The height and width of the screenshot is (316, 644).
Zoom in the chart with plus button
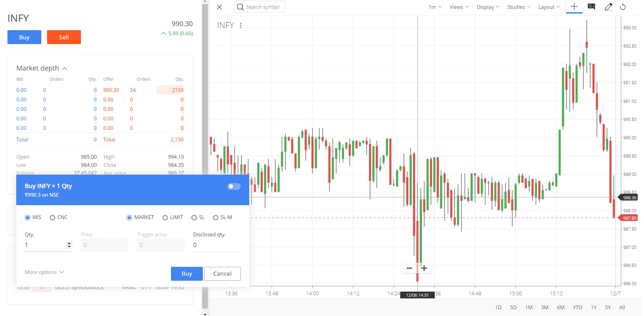[424, 268]
